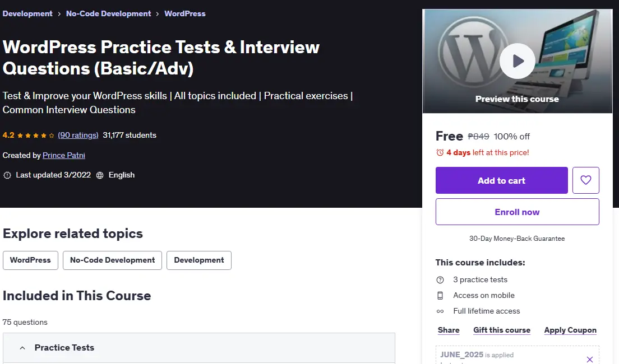619x364 pixels.
Task: Click 'Full lifetime access' text
Action: point(486,311)
